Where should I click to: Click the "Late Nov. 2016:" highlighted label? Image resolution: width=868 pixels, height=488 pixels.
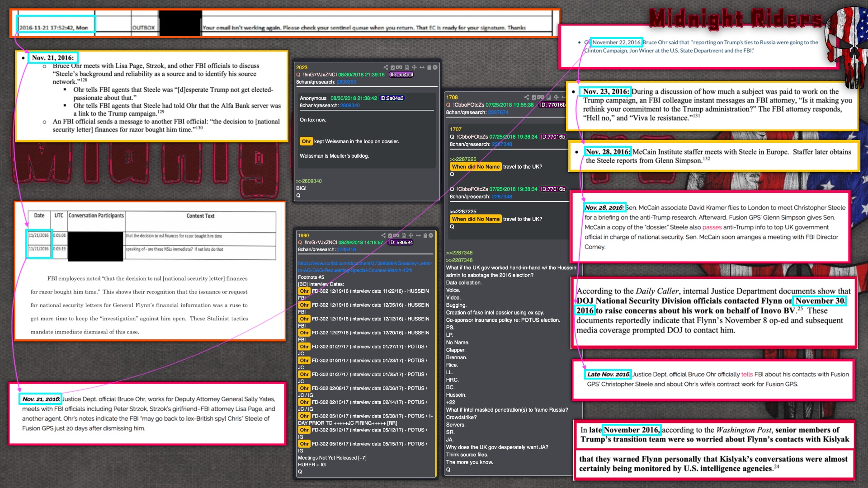click(x=608, y=374)
